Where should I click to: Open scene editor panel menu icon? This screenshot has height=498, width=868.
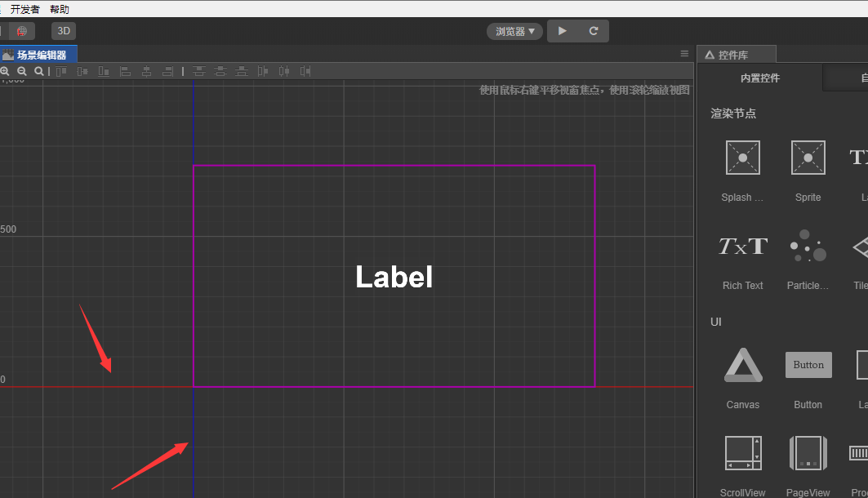click(x=684, y=54)
